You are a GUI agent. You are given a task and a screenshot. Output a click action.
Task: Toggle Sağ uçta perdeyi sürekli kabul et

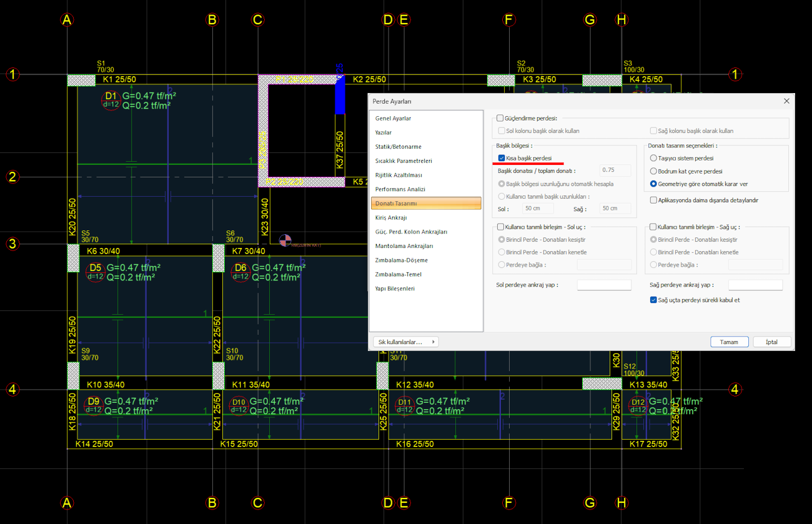pos(653,300)
